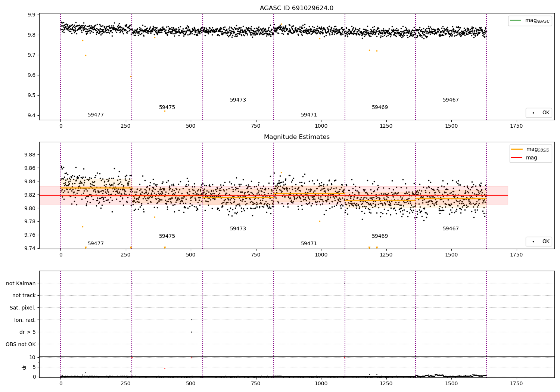Click the 59475 label in Magnitude Estimates plot
560x392 pixels.
coord(167,236)
